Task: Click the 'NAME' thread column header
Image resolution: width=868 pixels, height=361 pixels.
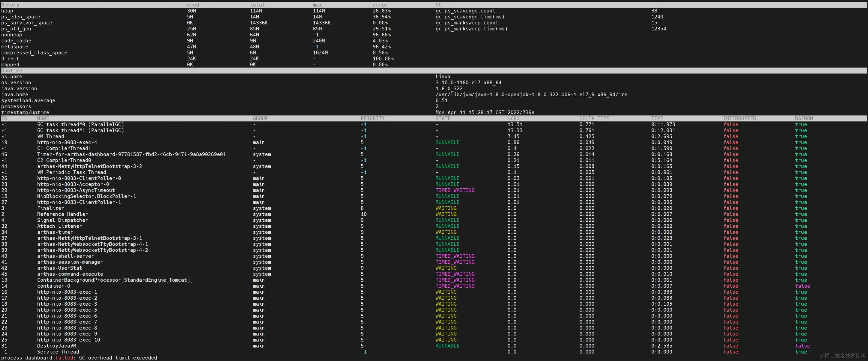Action: 43,118
